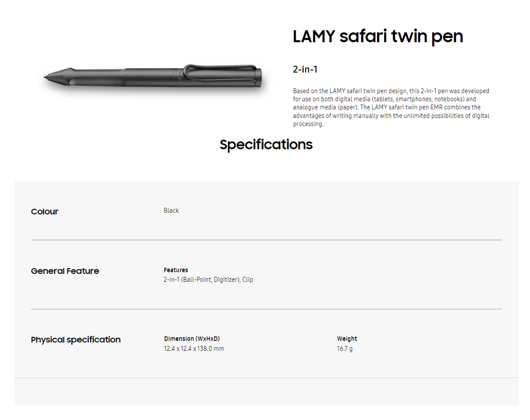The width and height of the screenshot is (530, 420).
Task: Click the "16.7 g" weight value
Action: [x=344, y=349]
